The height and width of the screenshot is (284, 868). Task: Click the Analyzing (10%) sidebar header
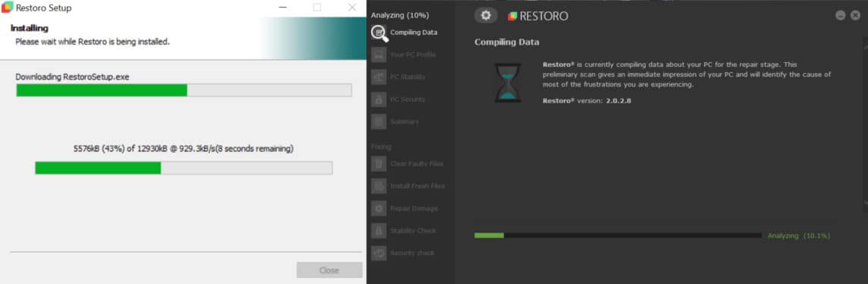click(400, 15)
